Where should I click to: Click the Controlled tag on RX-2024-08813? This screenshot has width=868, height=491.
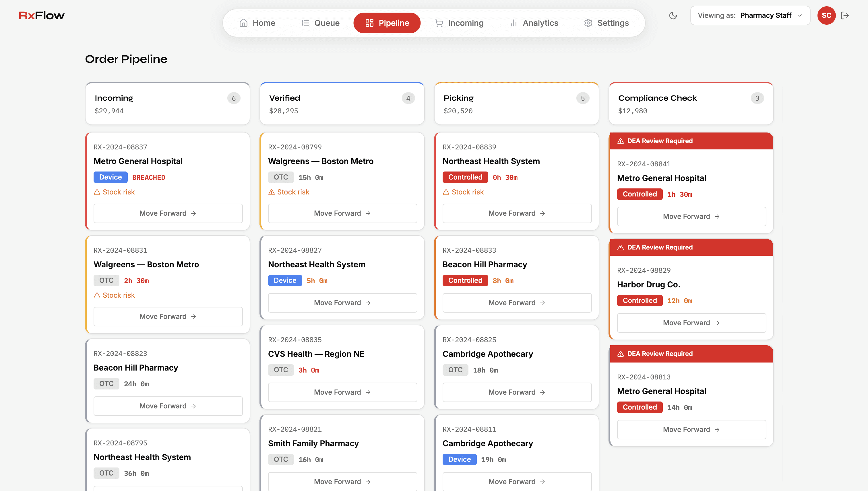point(640,407)
